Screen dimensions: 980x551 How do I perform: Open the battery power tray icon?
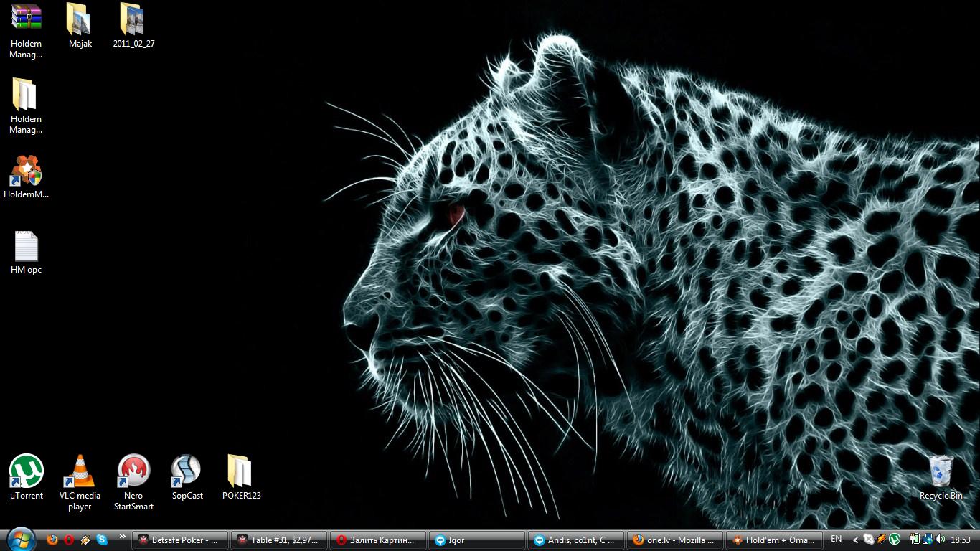tap(915, 539)
